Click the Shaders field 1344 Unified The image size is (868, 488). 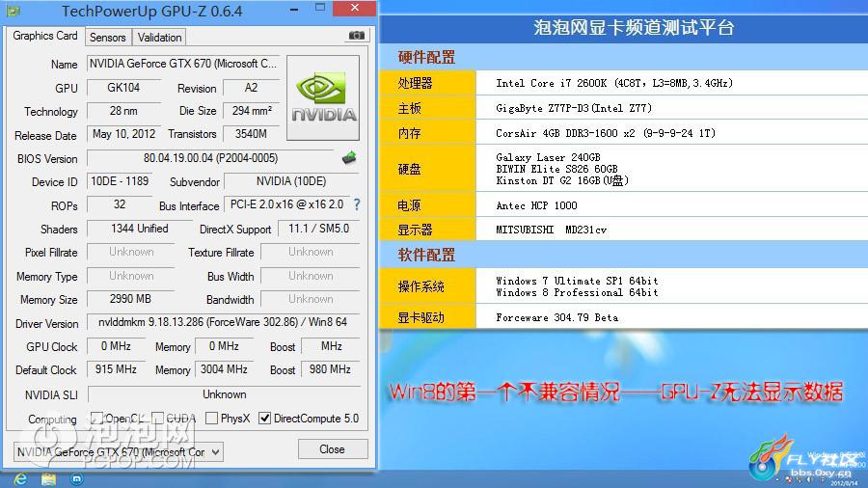140,229
